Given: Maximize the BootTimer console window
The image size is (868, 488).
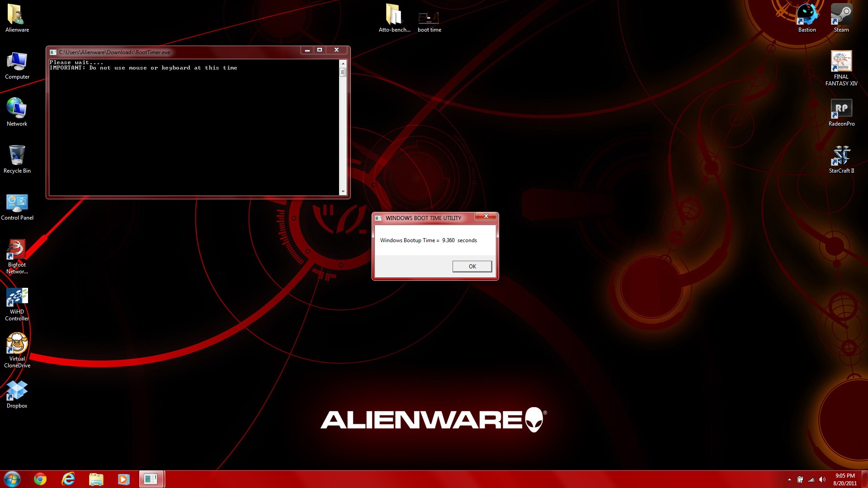Looking at the screenshot, I should pyautogui.click(x=320, y=50).
